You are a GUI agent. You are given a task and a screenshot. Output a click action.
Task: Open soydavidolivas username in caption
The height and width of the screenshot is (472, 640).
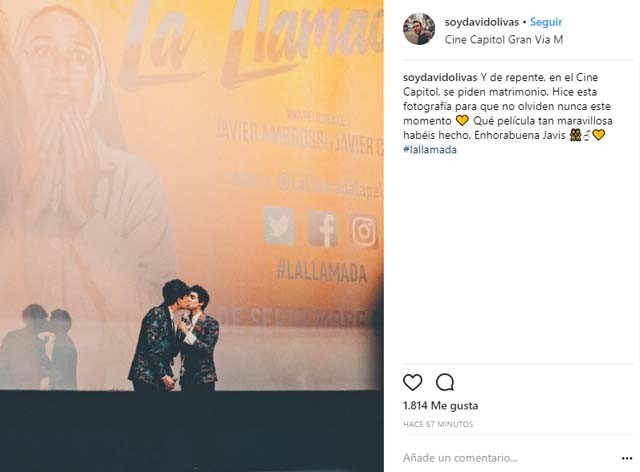[x=440, y=78]
